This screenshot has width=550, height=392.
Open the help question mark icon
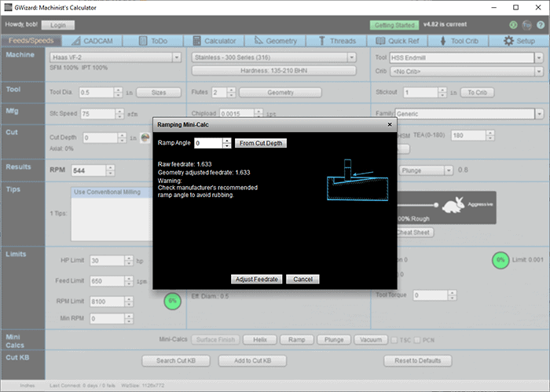point(541,25)
